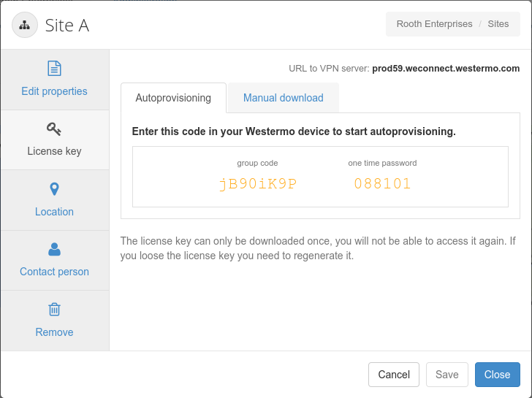Click the Contact person user icon
The image size is (532, 398).
[x=54, y=250]
